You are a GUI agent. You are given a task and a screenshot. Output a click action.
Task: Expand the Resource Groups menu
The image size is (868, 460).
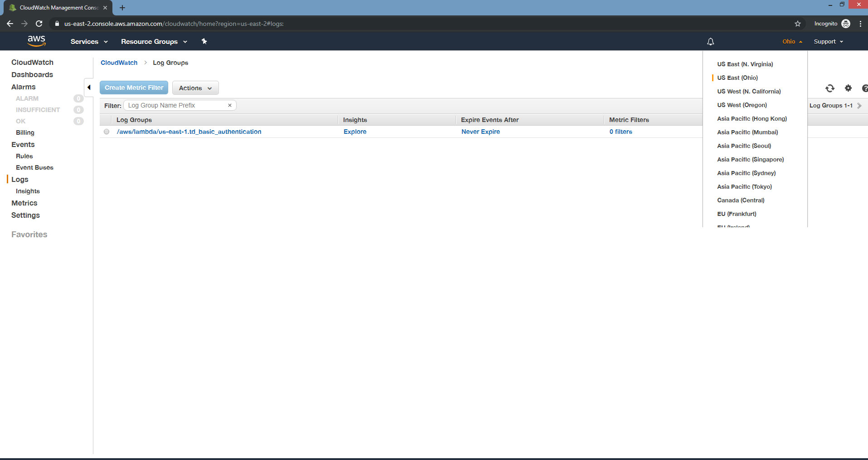[x=154, y=42]
